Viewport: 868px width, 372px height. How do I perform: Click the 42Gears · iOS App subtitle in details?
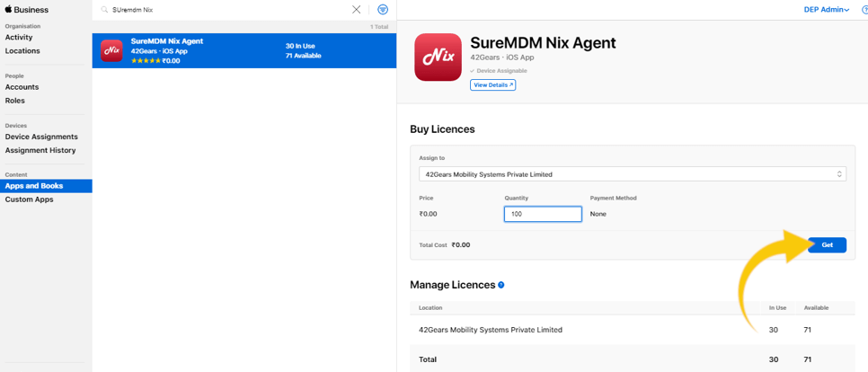[502, 58]
